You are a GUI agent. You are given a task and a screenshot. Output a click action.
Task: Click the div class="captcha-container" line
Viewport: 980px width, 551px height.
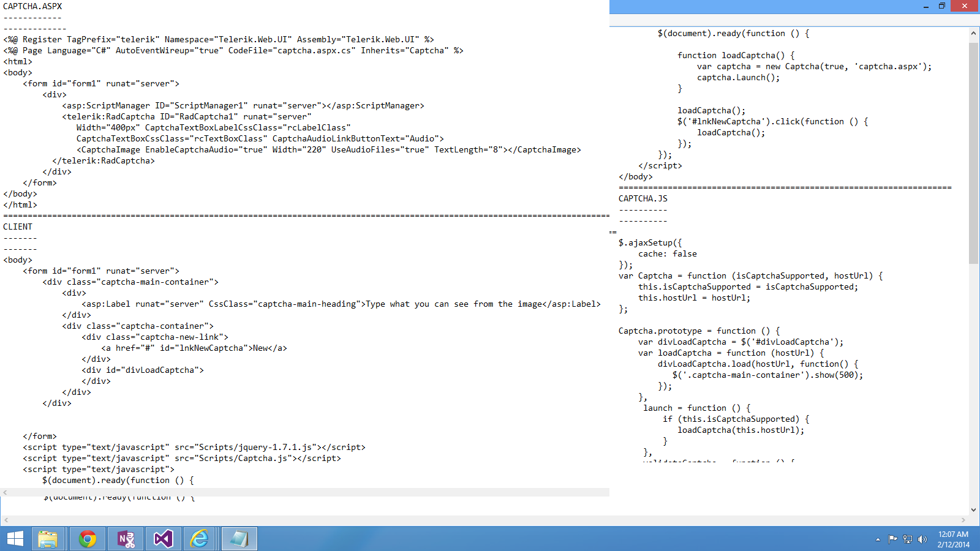[x=138, y=326]
